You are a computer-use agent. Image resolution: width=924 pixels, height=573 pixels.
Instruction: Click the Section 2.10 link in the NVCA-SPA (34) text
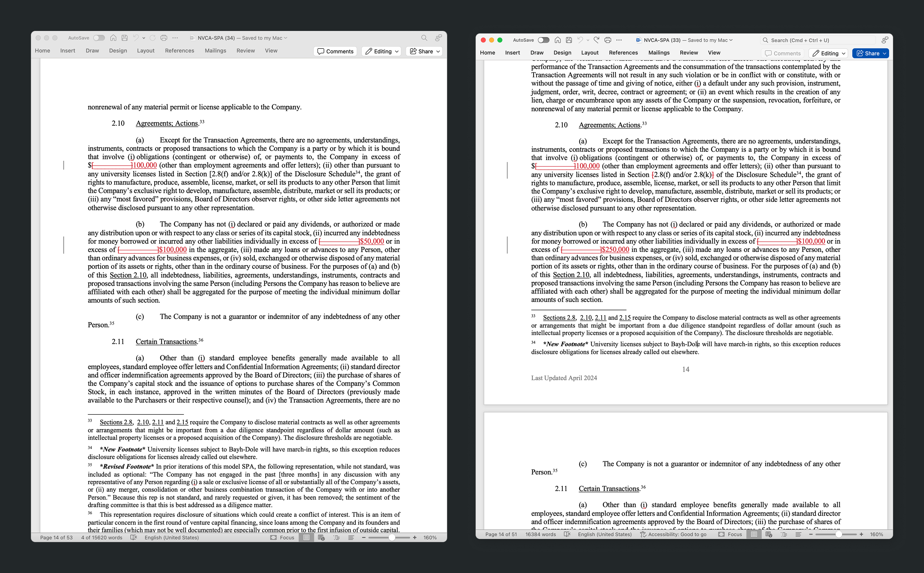[x=128, y=275]
